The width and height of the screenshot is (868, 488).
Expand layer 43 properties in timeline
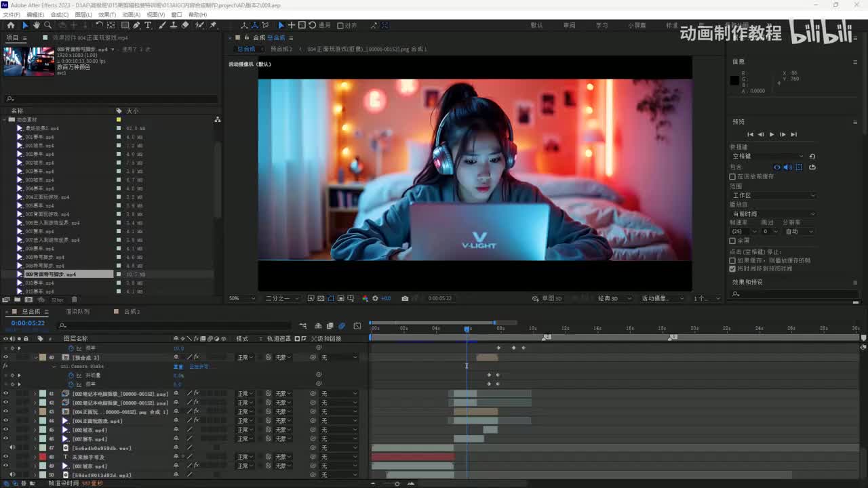pos(35,412)
